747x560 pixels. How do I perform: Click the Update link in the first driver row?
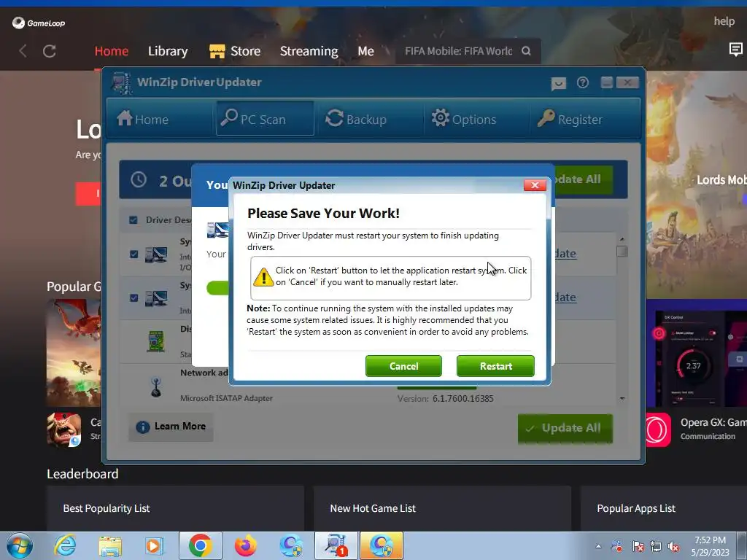tap(565, 254)
